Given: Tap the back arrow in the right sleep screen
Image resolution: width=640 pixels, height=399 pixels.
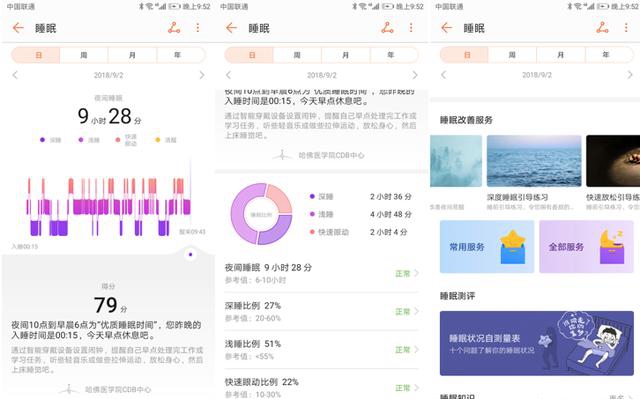Looking at the screenshot, I should click(447, 28).
